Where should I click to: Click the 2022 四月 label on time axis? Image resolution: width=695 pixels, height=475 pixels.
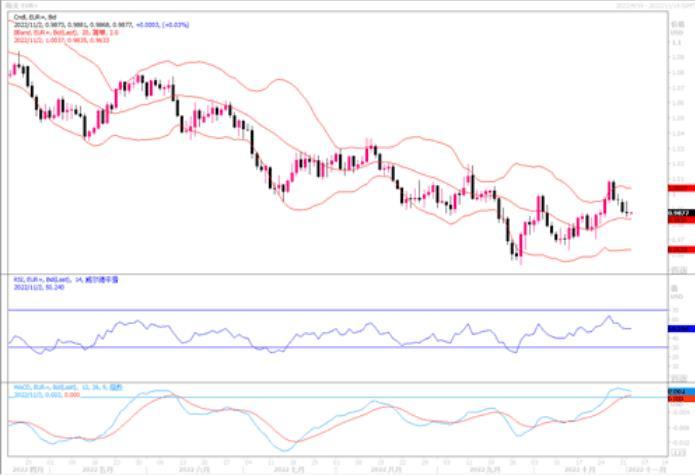tap(28, 468)
